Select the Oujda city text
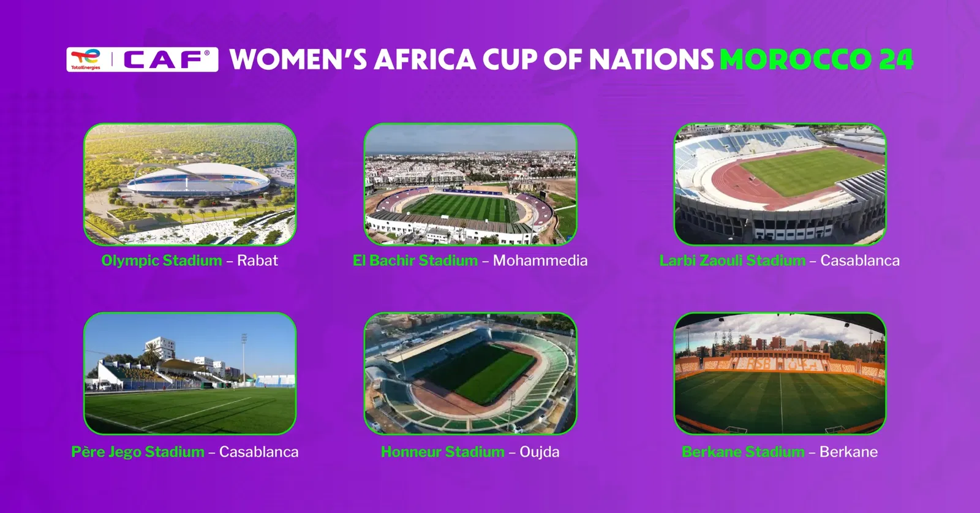Screen dimensions: 980x513 [x=540, y=452]
